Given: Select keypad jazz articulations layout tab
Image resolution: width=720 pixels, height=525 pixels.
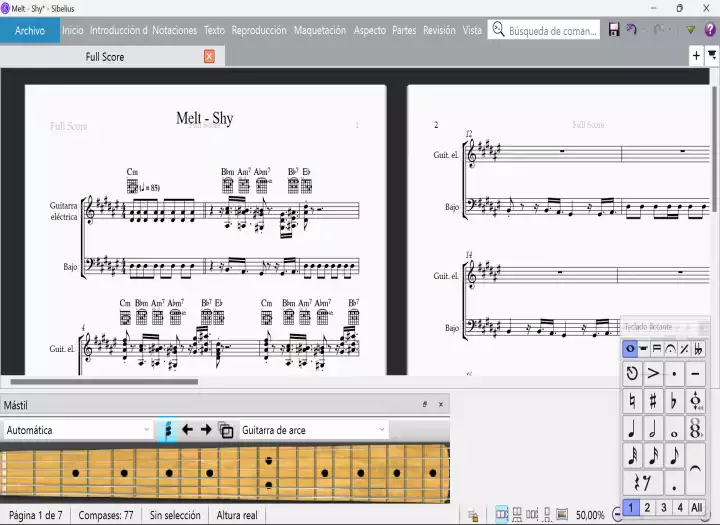Looking at the screenshot, I should click(x=684, y=349).
